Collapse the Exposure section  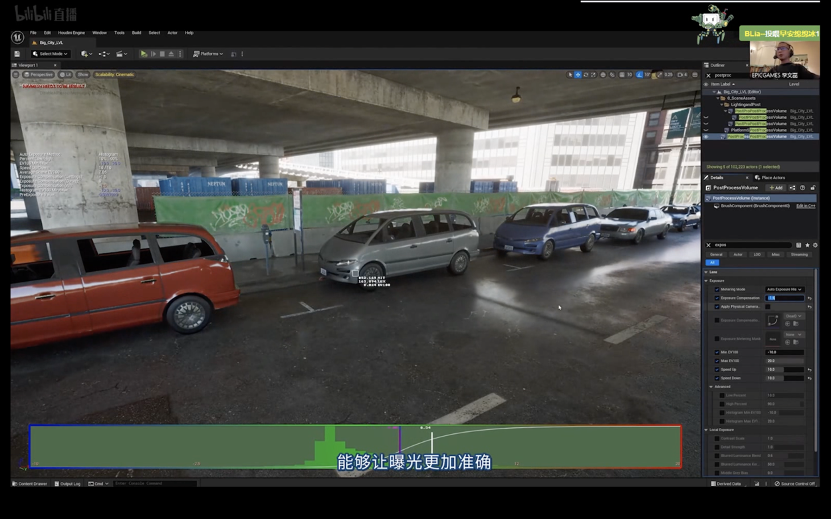[x=706, y=280]
